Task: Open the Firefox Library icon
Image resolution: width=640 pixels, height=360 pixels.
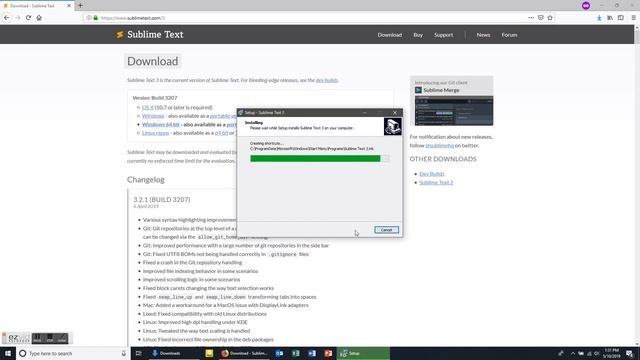Action: [x=610, y=18]
